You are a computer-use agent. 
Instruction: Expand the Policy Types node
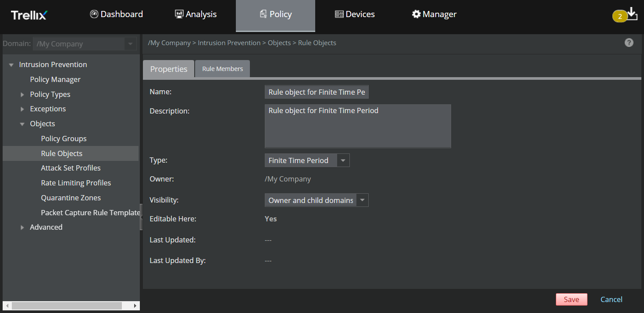[x=22, y=95]
